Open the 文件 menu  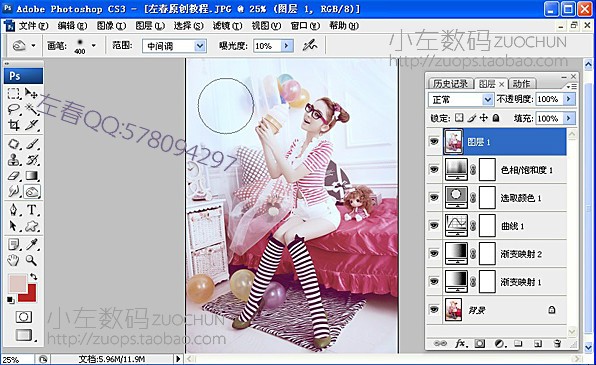[x=33, y=26]
